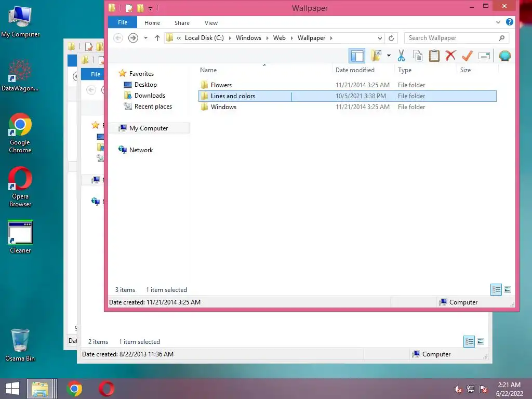This screenshot has width=532, height=399.
Task: Open Folder Options toolbar icon
Action: (x=376, y=56)
